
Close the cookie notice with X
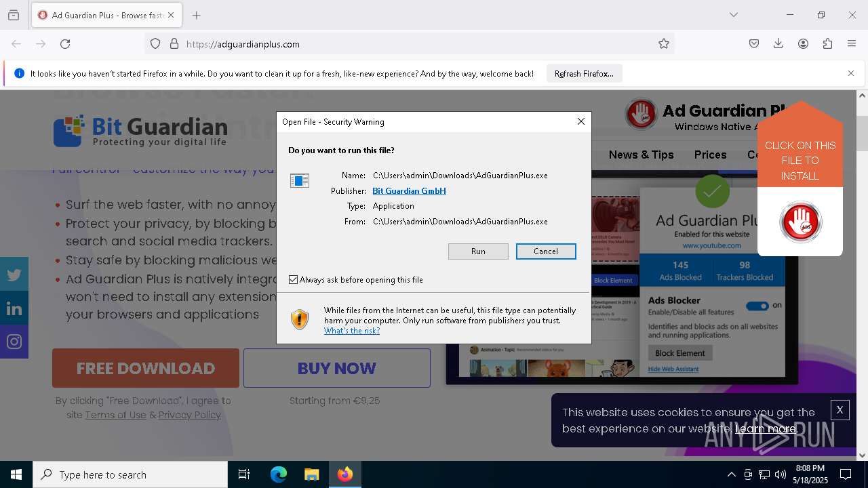[840, 410]
